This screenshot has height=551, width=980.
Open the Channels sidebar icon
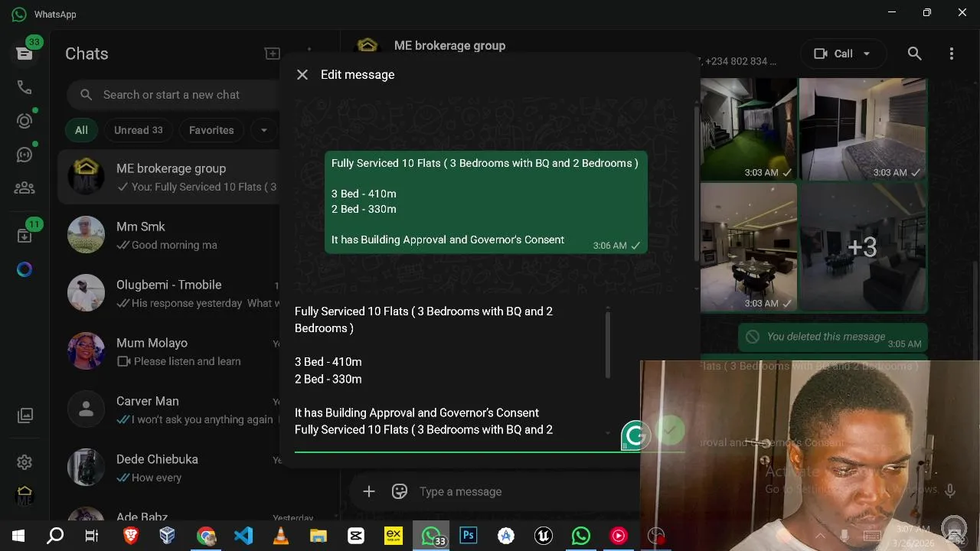pyautogui.click(x=24, y=155)
